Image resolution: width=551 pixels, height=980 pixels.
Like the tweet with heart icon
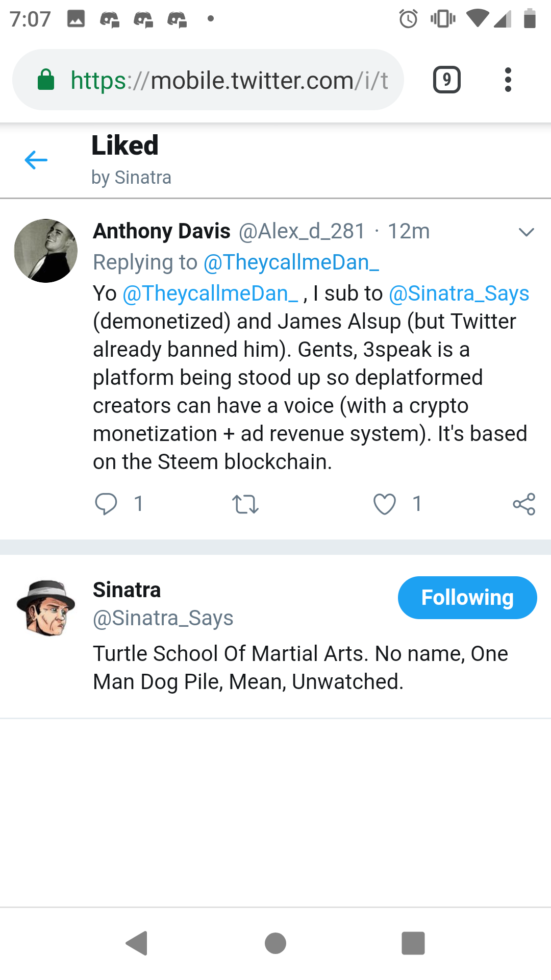point(385,504)
